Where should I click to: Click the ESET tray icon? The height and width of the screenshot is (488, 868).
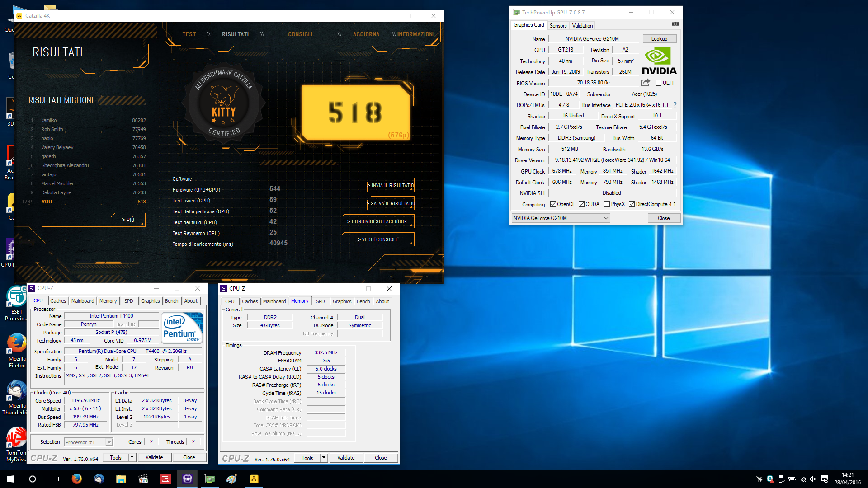point(770,479)
